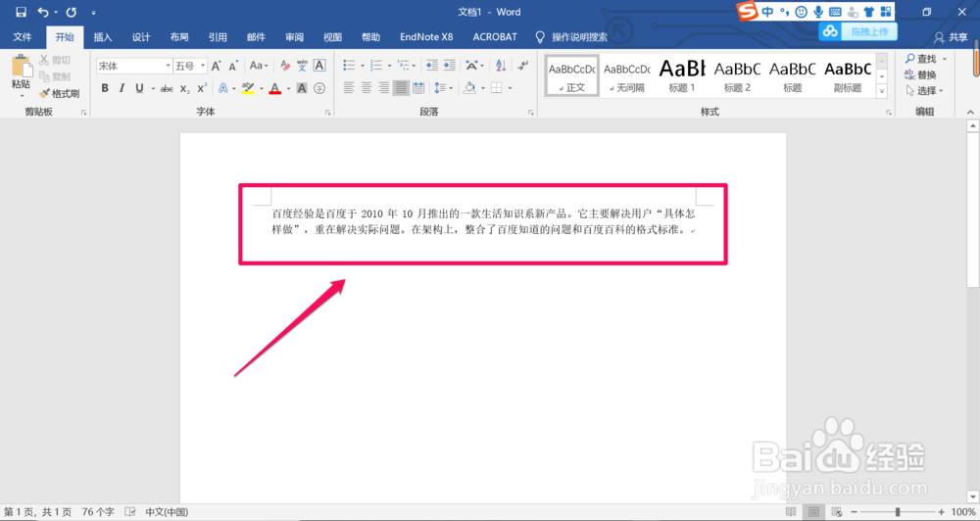The width and height of the screenshot is (980, 521).
Task: Open the underline style dropdown arrow
Action: pos(153,88)
